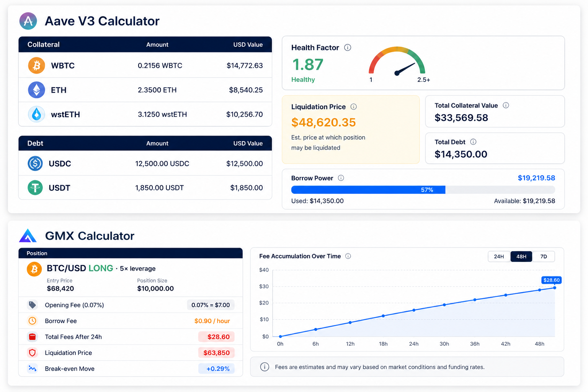The width and height of the screenshot is (588, 392).
Task: Click the 0.07% = $7.00 fee badge
Action: [x=211, y=305]
